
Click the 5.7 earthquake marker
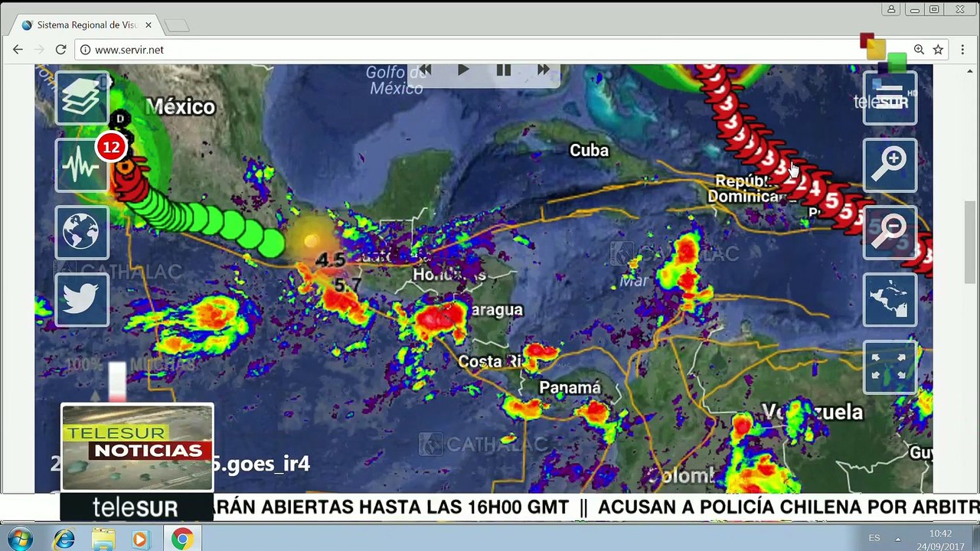(347, 285)
